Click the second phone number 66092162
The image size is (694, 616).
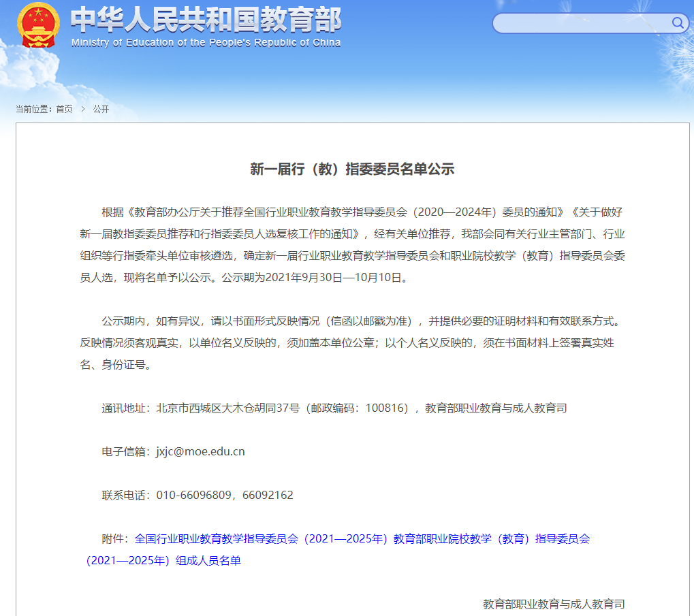[269, 495]
